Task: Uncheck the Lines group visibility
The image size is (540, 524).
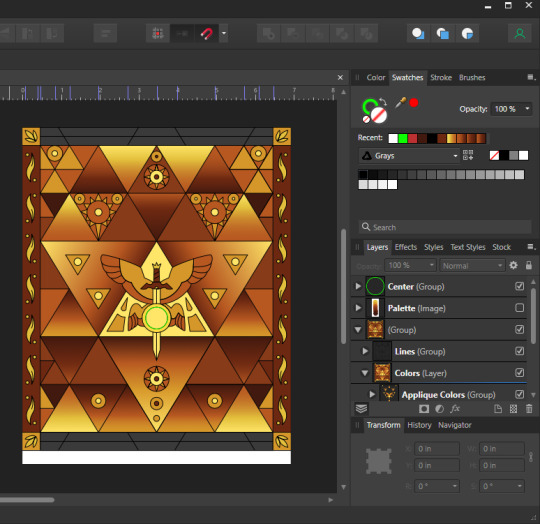Action: tap(520, 351)
